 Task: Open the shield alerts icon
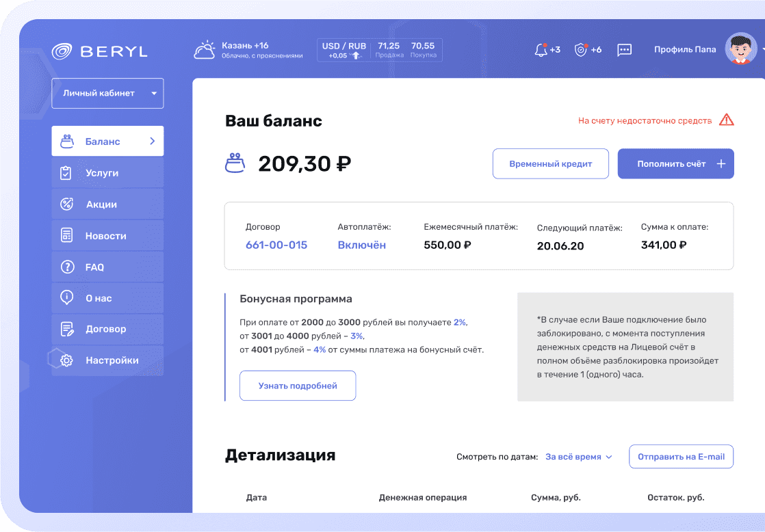point(581,50)
